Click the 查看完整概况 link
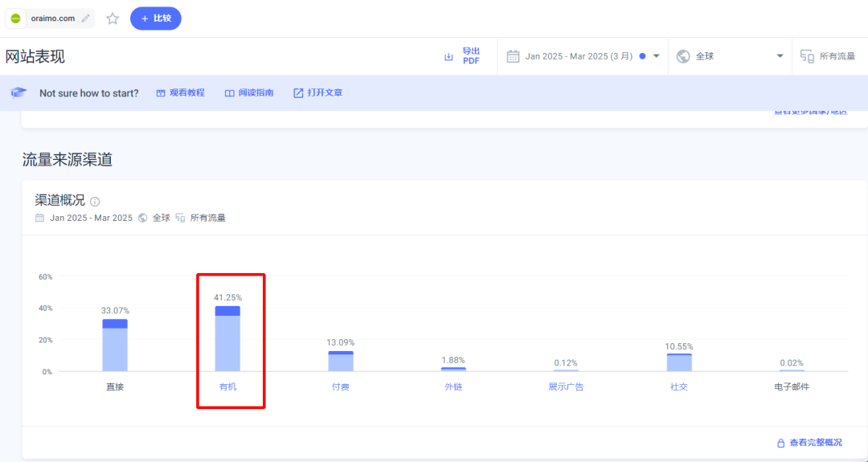Image resolution: width=868 pixels, height=462 pixels. click(816, 443)
